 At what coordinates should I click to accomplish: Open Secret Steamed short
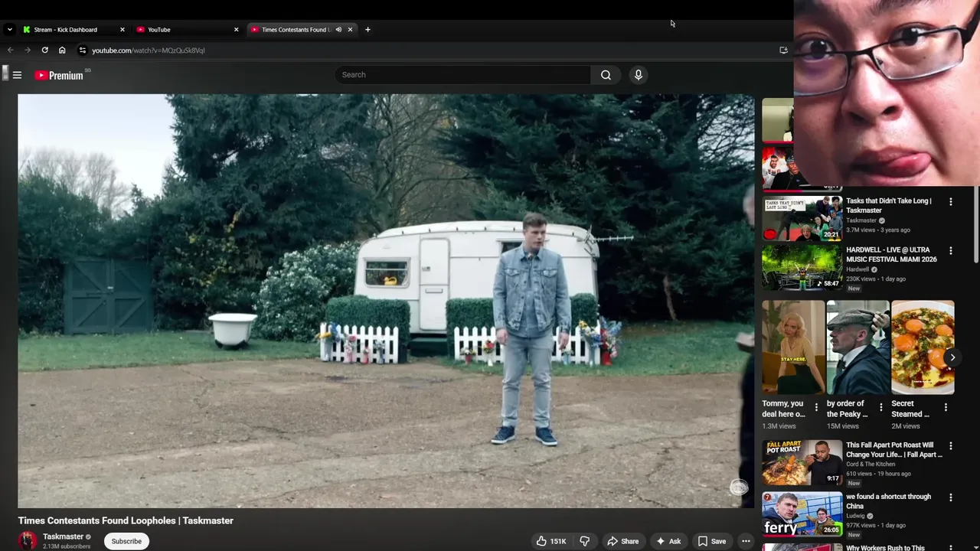923,347
